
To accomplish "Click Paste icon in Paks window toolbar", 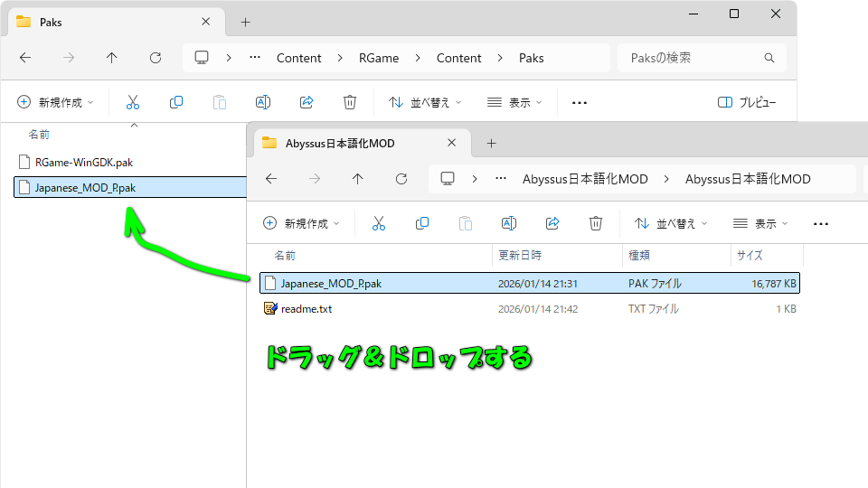I will tap(220, 102).
